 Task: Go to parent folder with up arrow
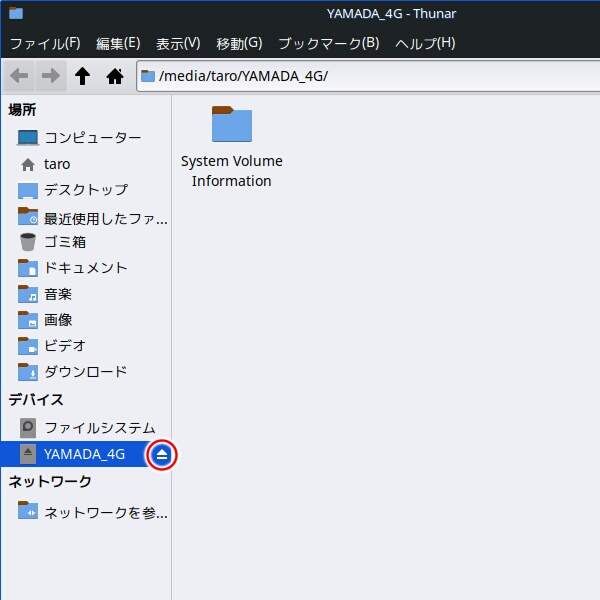pos(83,76)
